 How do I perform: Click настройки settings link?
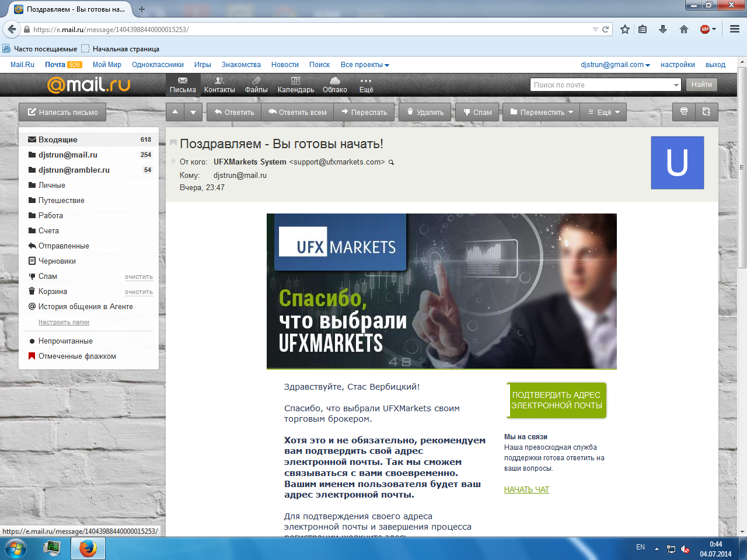click(x=678, y=65)
